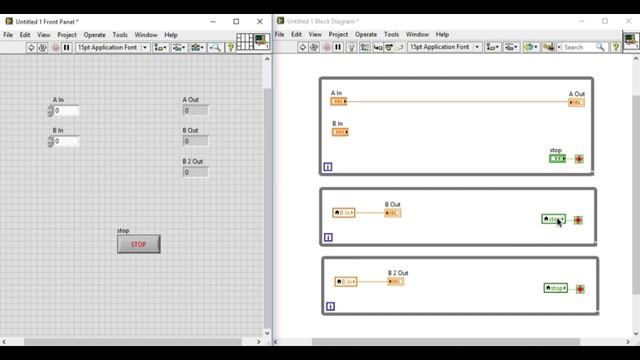
Task: Click Context Help icon in Front Panel
Action: 230,48
